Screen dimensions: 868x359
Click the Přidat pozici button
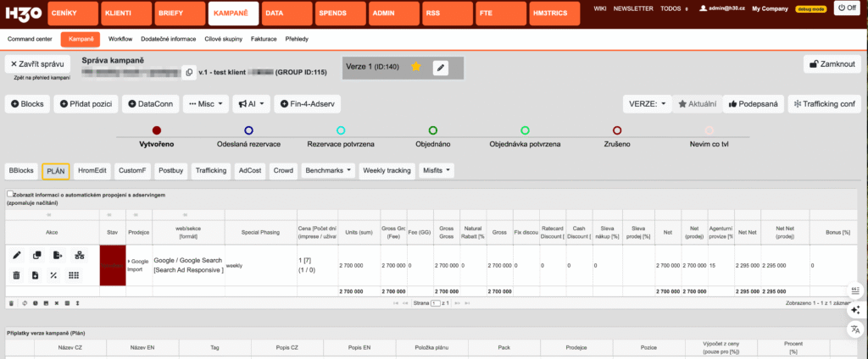[x=86, y=103]
